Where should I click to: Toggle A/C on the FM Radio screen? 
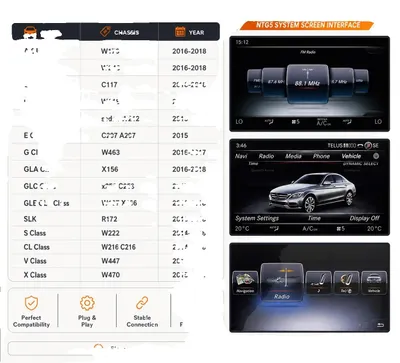(x=323, y=122)
